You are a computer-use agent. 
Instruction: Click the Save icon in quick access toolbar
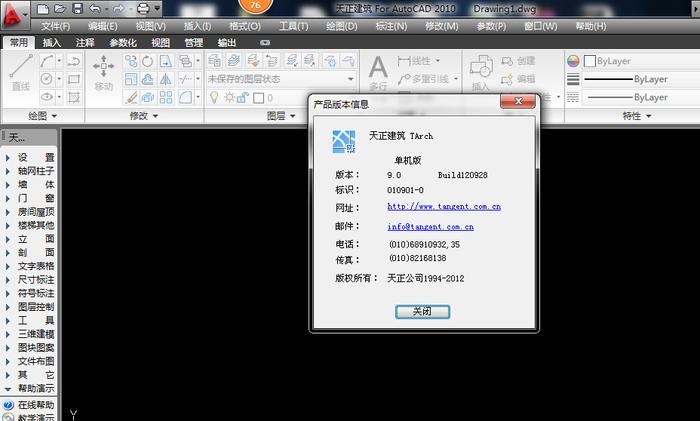[77, 8]
